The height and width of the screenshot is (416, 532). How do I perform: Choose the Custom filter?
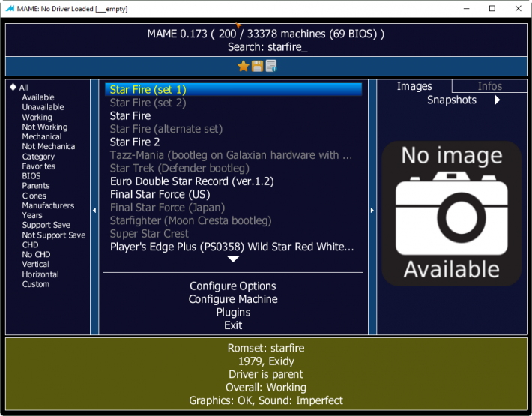[x=36, y=284]
